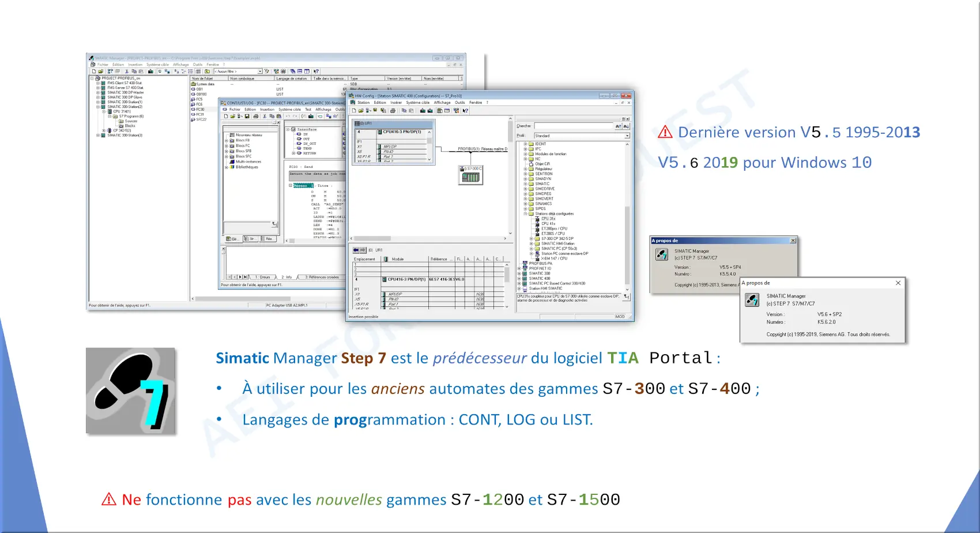
Task: Click Chercher search field in catalog
Action: pos(574,126)
